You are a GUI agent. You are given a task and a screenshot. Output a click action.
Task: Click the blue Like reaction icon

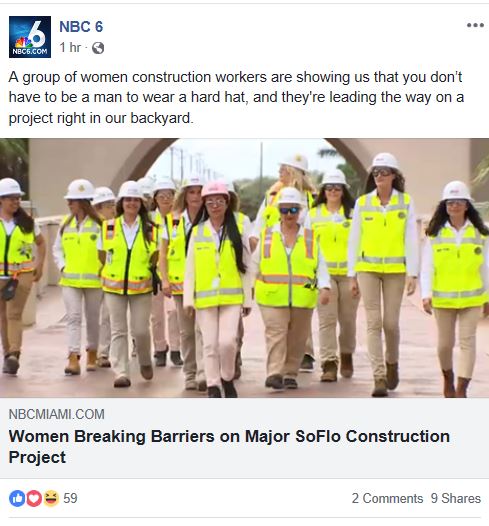click(17, 498)
